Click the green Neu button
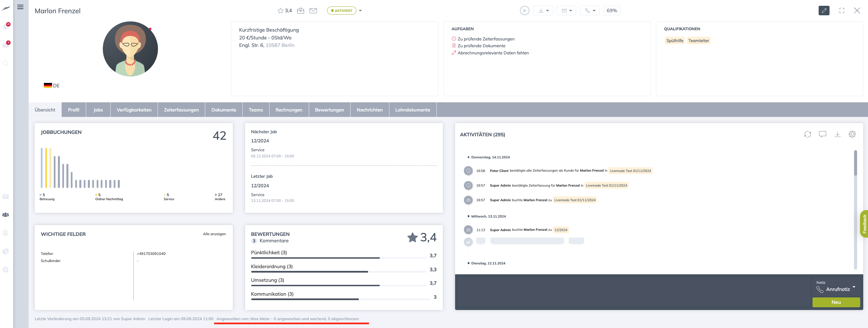The width and height of the screenshot is (868, 328). tap(836, 302)
